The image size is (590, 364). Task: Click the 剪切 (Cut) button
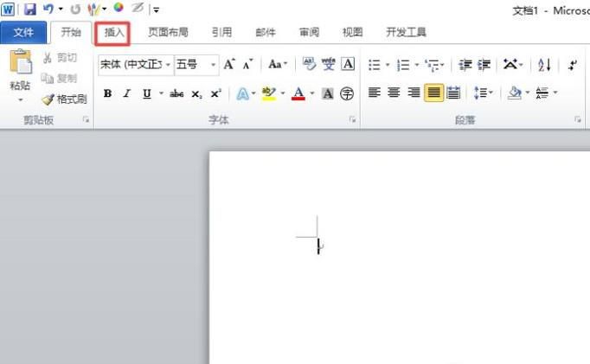[x=59, y=57]
